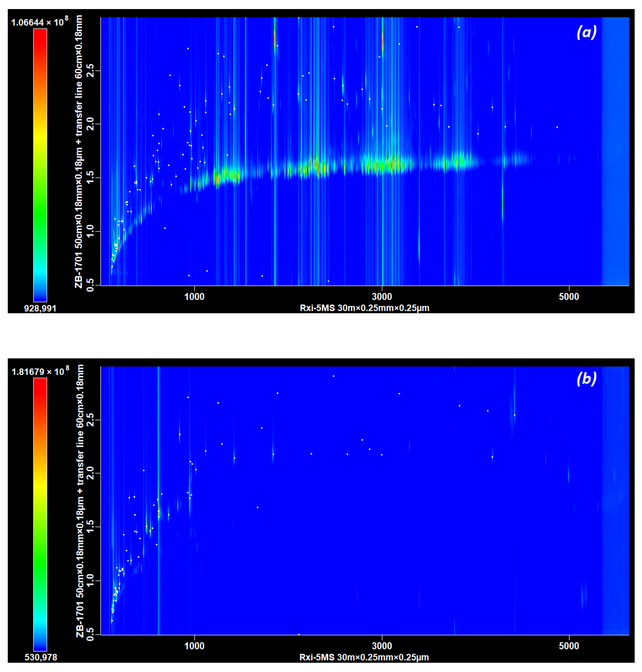
Task: Click the 2.5 y-axis tick in panel (a)
Action: pyautogui.click(x=90, y=71)
